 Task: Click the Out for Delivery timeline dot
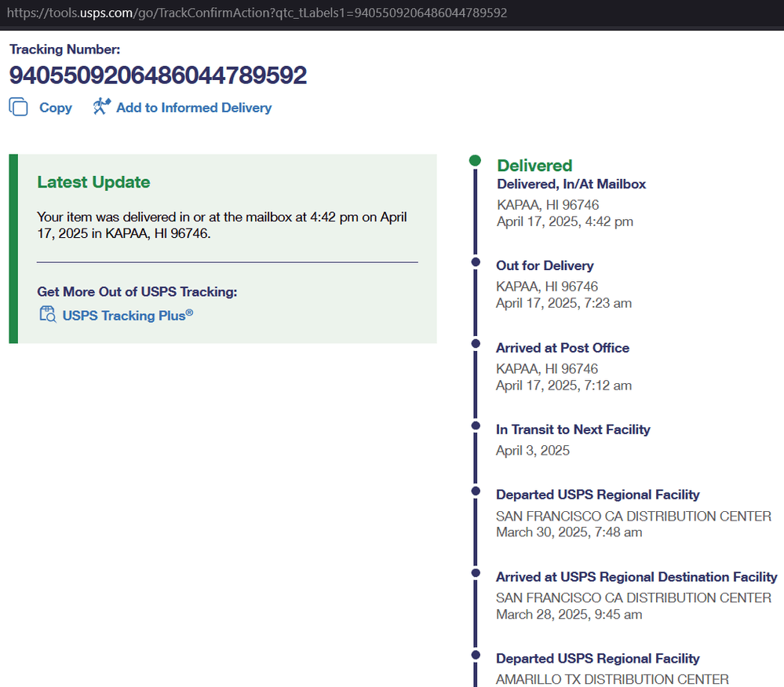point(476,262)
